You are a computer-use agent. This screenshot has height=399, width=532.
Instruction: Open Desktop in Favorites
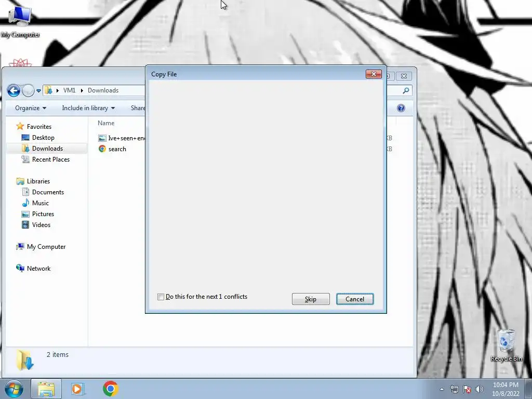click(x=43, y=137)
